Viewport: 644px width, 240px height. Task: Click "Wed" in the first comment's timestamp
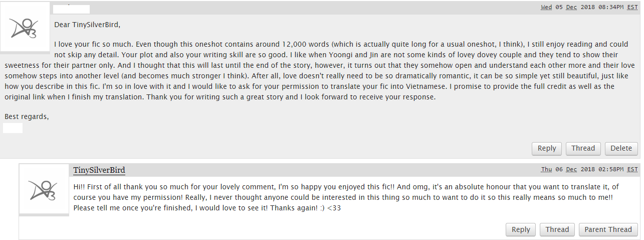coord(546,8)
